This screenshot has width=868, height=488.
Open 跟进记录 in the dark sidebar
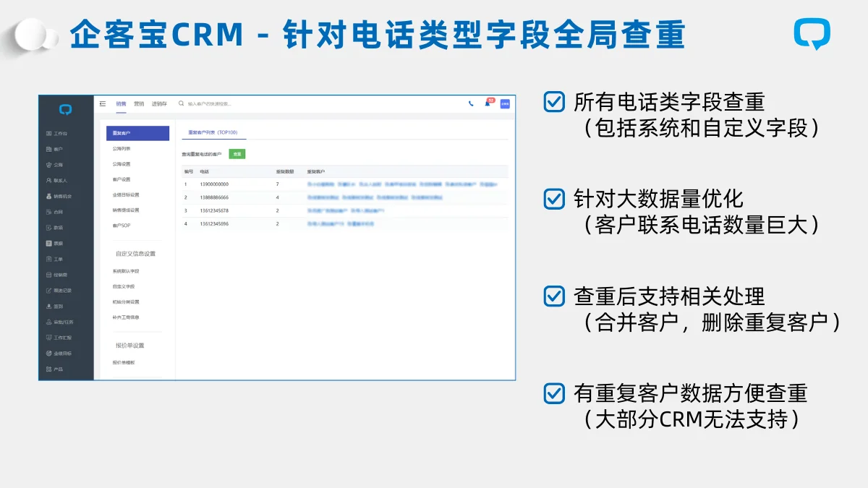[59, 291]
